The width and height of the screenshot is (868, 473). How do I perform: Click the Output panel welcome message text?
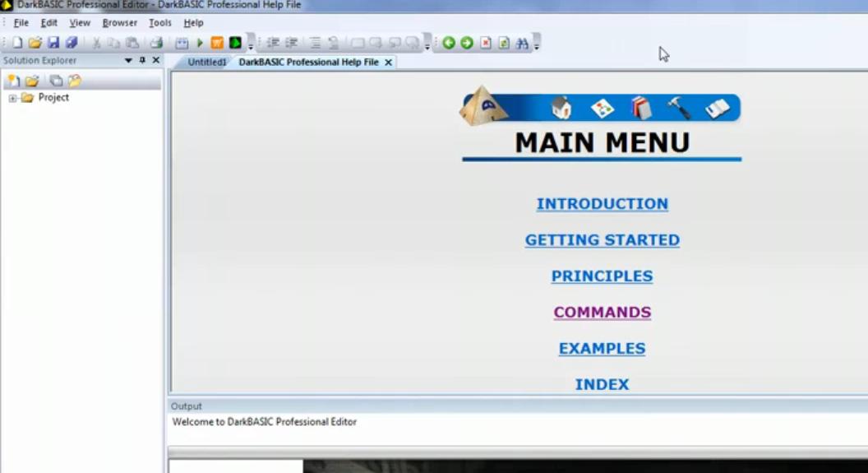point(264,422)
